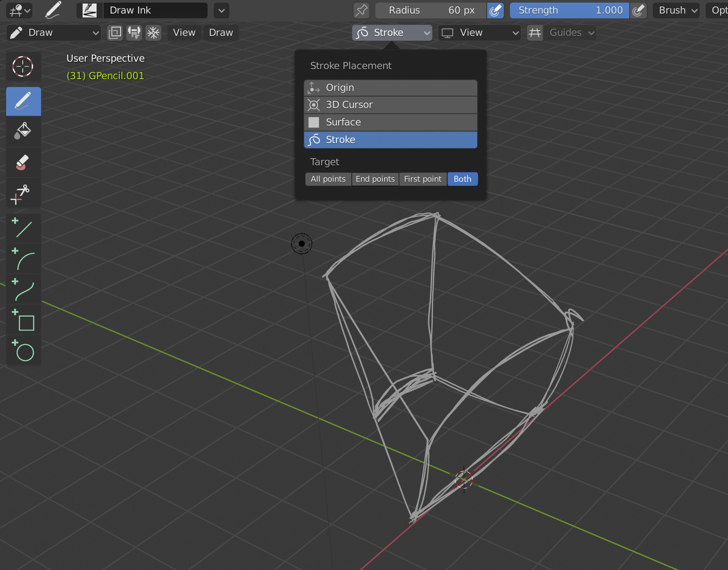The height and width of the screenshot is (570, 728).
Task: Select the Curve primitive tool
Action: click(x=23, y=289)
